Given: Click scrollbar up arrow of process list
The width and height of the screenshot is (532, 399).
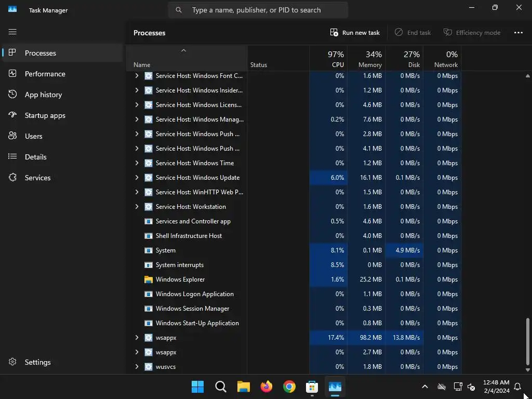Looking at the screenshot, I should pyautogui.click(x=528, y=76).
